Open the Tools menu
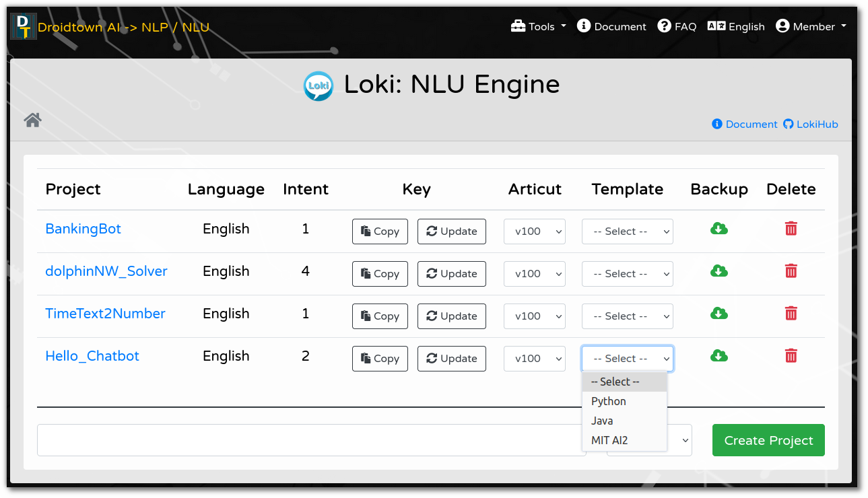The height and width of the screenshot is (498, 868). (x=538, y=27)
